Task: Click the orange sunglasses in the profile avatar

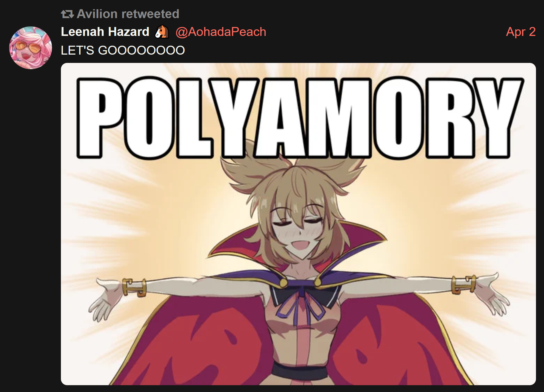Action: [29, 47]
